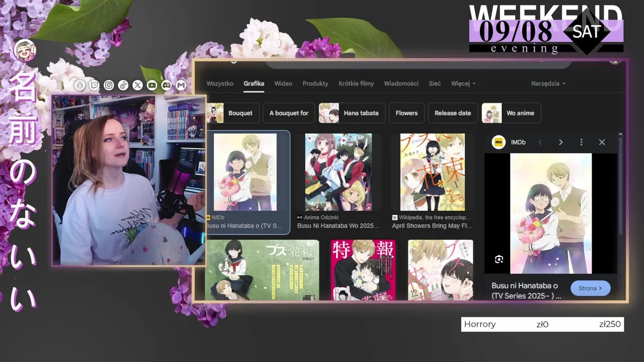The height and width of the screenshot is (362, 644).
Task: Click the Instagram icon in the social row
Action: point(109,85)
